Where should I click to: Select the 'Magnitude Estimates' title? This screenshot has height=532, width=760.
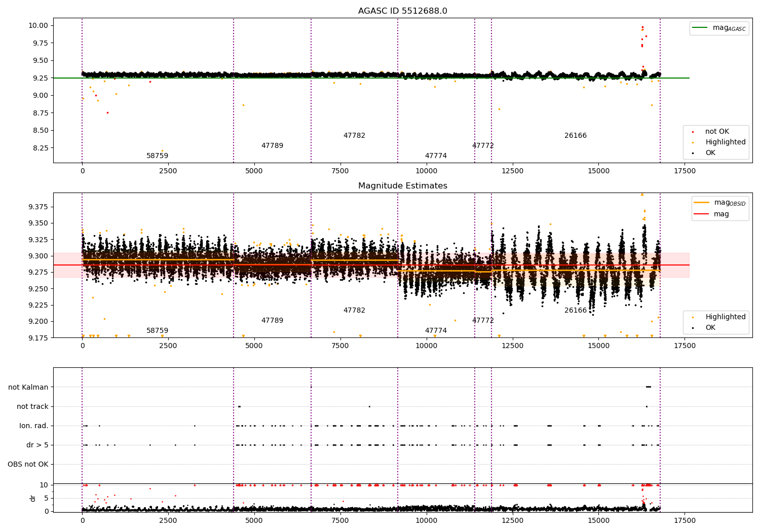(x=403, y=186)
